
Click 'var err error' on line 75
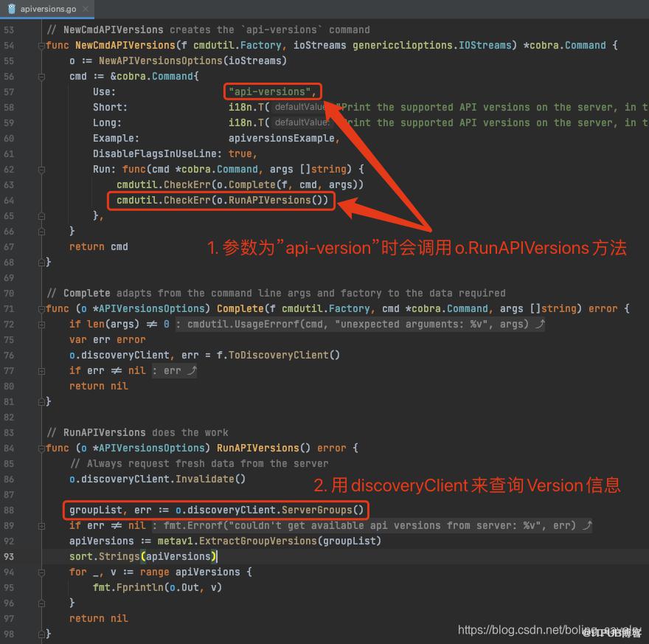108,340
